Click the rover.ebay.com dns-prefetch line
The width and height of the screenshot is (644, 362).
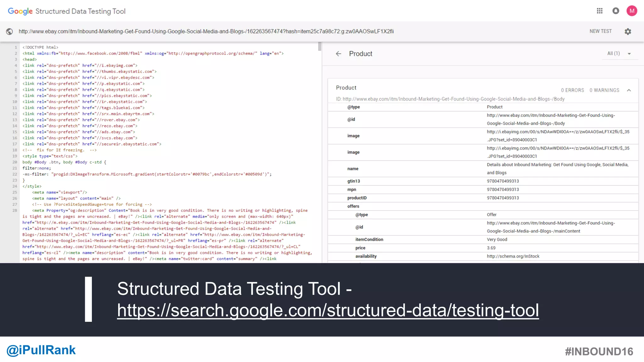(x=81, y=120)
